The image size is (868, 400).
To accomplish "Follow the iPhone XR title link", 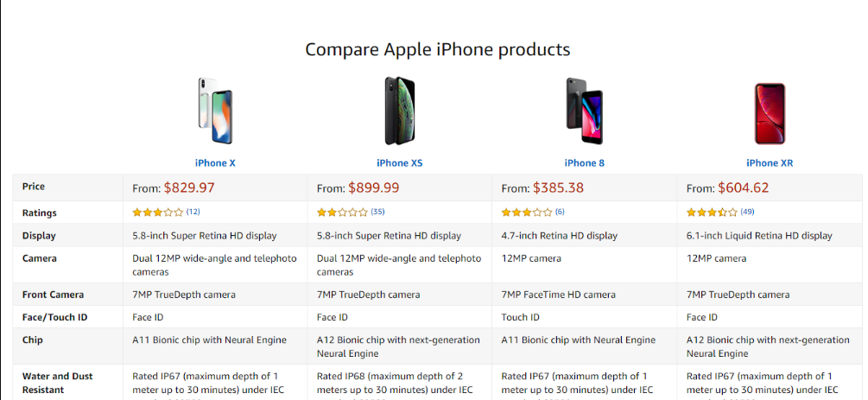I will [x=770, y=163].
